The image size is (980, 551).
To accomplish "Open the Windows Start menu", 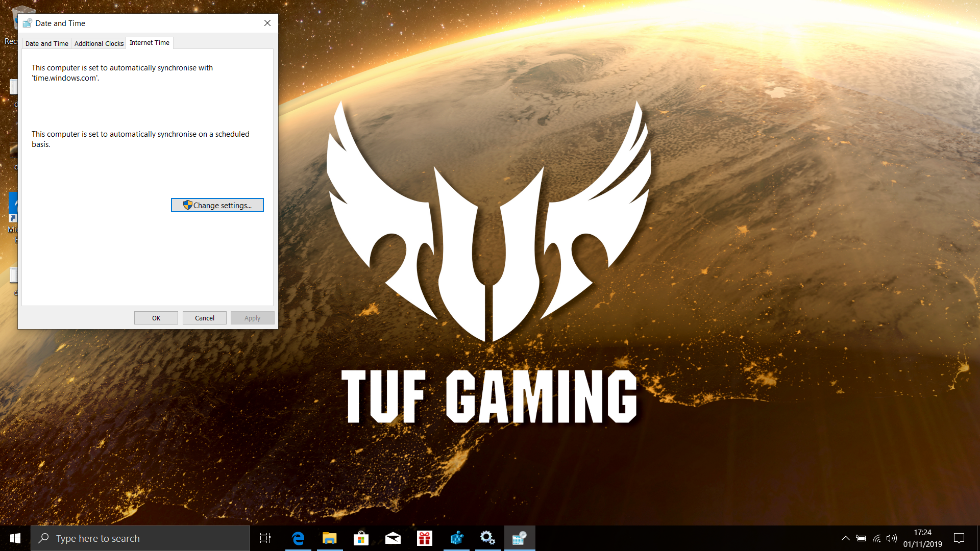I will [15, 538].
